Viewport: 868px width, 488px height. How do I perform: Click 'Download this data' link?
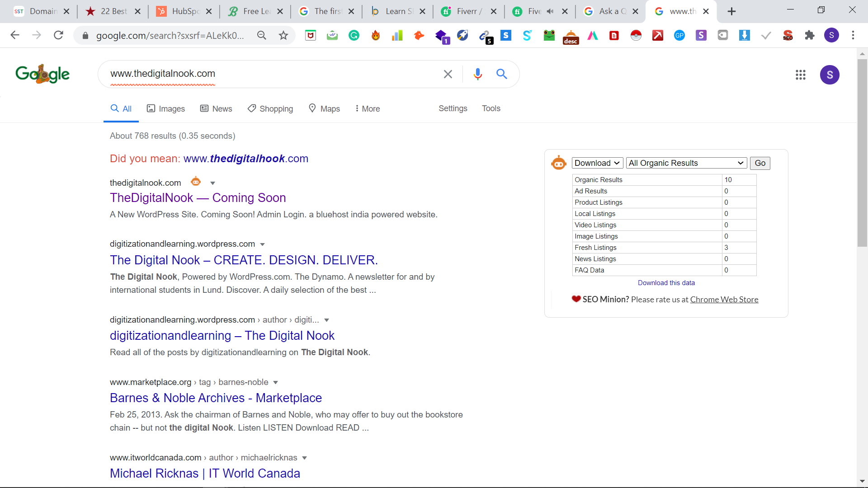(x=666, y=283)
